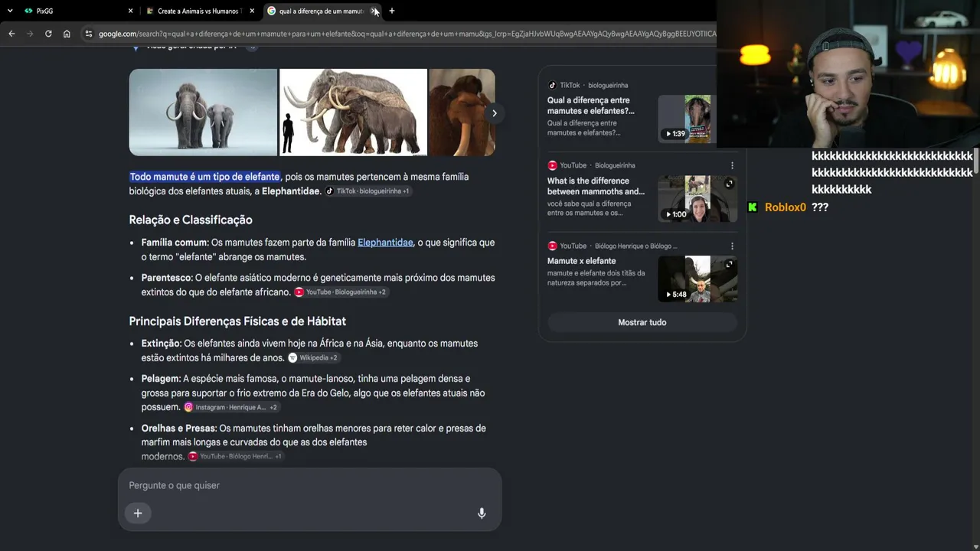Start voice input with the microphone
Viewport: 980px width, 551px height.
[482, 514]
